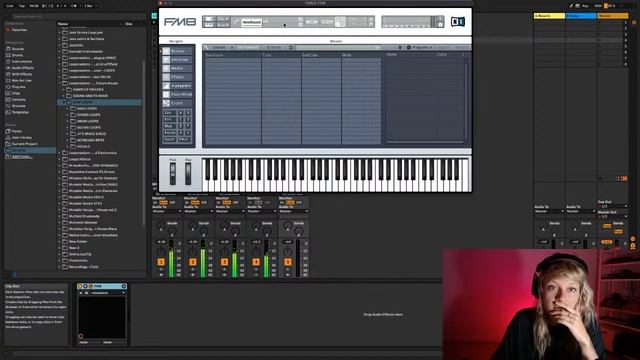This screenshot has height=360, width=640.
Task: Open the Easy/Morph page in FM8 navigator
Action: (x=177, y=94)
